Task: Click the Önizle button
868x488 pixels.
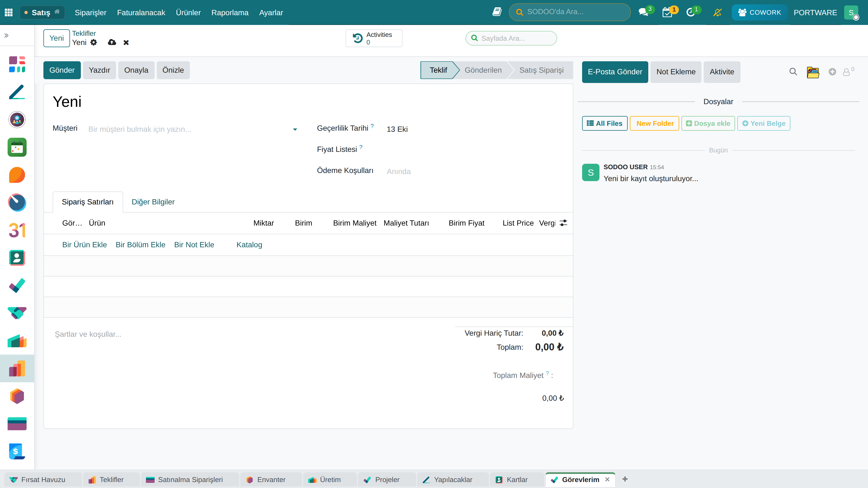Action: tap(173, 70)
